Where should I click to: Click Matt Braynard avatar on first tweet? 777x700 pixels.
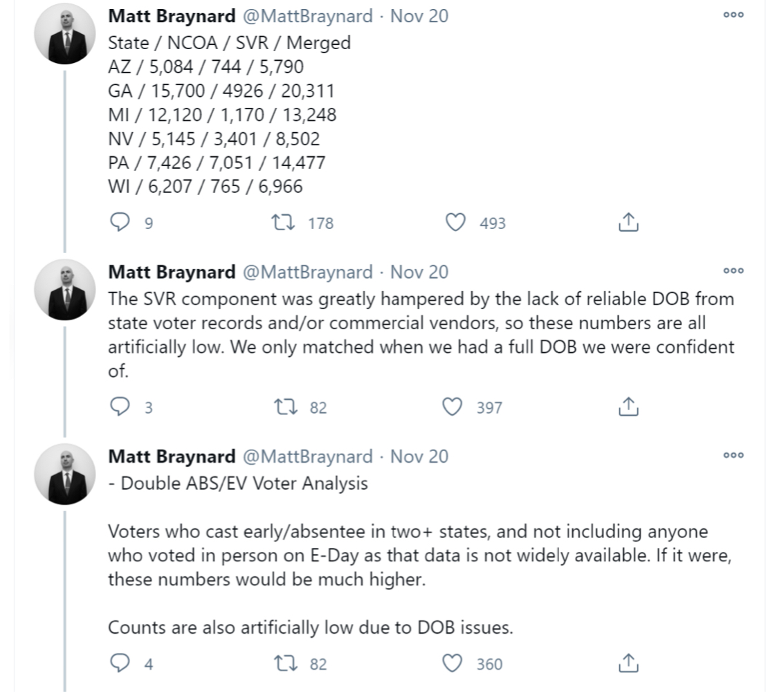65,34
